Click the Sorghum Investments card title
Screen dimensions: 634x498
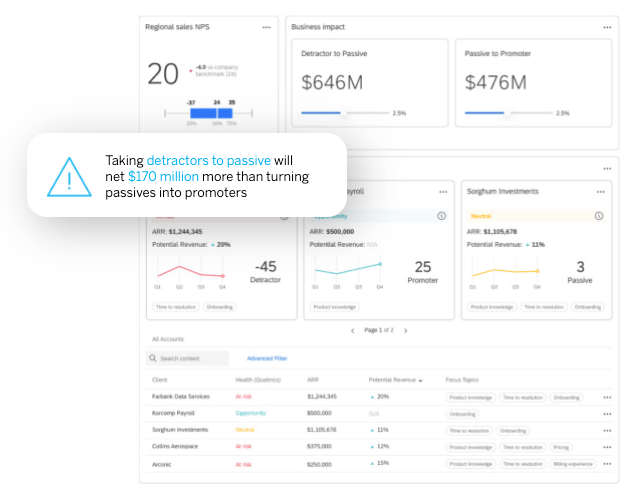point(503,191)
